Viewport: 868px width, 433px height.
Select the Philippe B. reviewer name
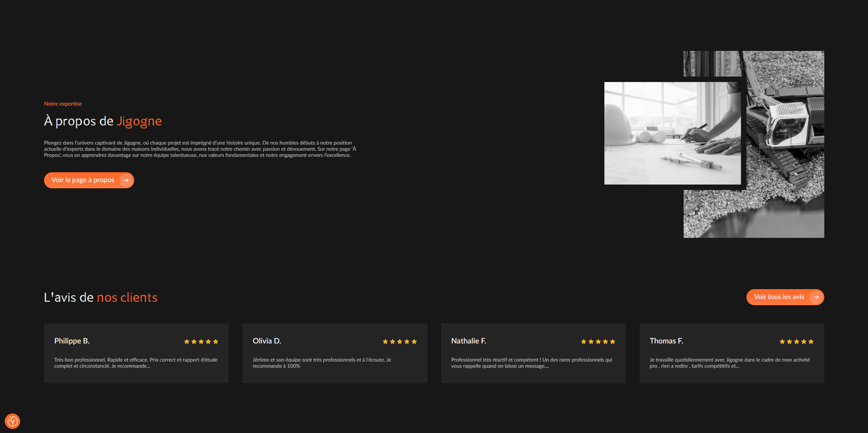72,341
